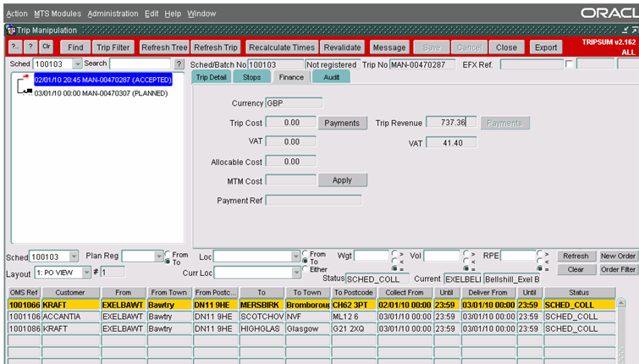The image size is (639, 364).
Task: Click the '?' button beside Search field
Action: (x=179, y=64)
